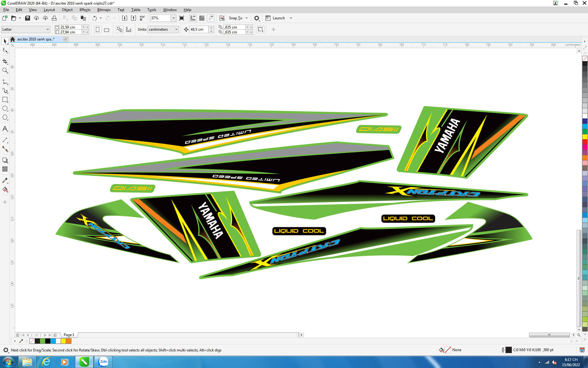Start a new document from the plus tab
This screenshot has height=368, width=588.
point(66,39)
